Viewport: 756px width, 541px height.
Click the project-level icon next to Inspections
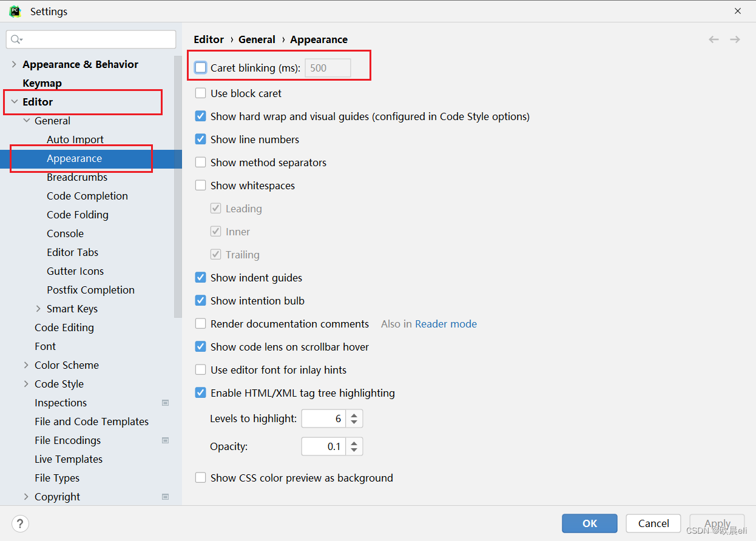pyautogui.click(x=166, y=403)
